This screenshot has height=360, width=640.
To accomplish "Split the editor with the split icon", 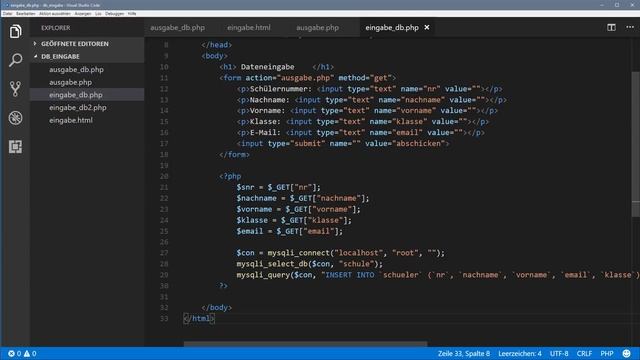I will click(611, 27).
